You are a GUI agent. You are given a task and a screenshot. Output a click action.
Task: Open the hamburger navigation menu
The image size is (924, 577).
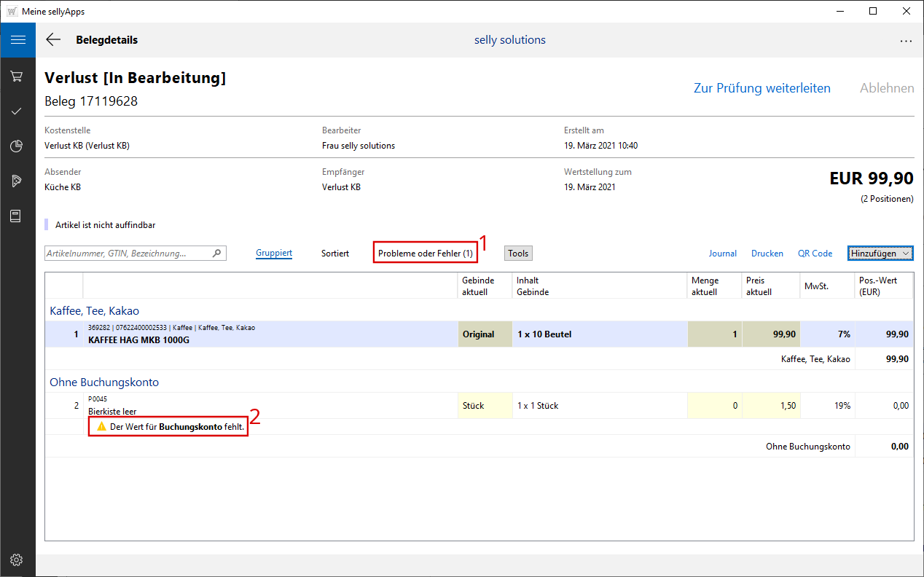click(x=17, y=40)
